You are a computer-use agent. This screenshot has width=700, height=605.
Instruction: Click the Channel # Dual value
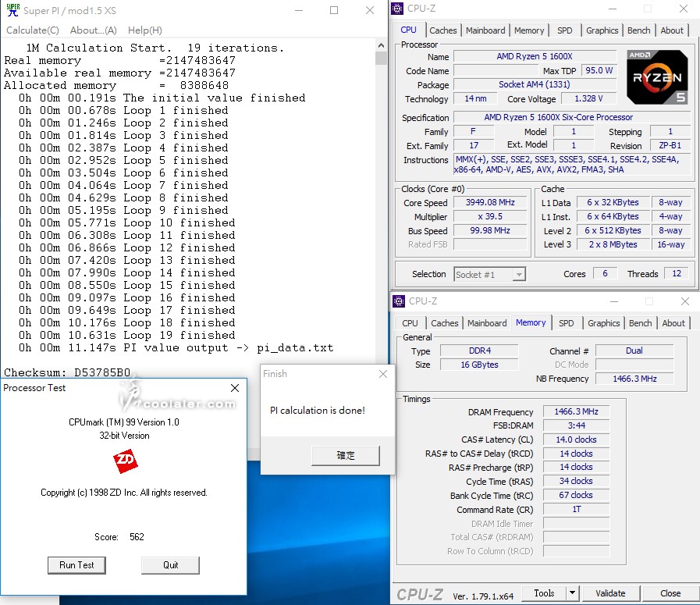point(634,351)
